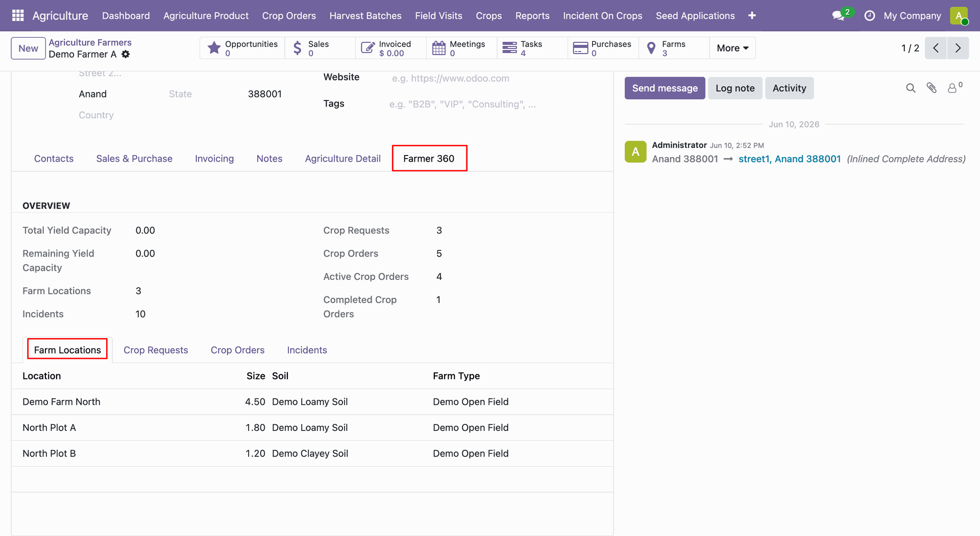Open the Demo Farm North row
This screenshot has width=980, height=536.
click(x=312, y=402)
